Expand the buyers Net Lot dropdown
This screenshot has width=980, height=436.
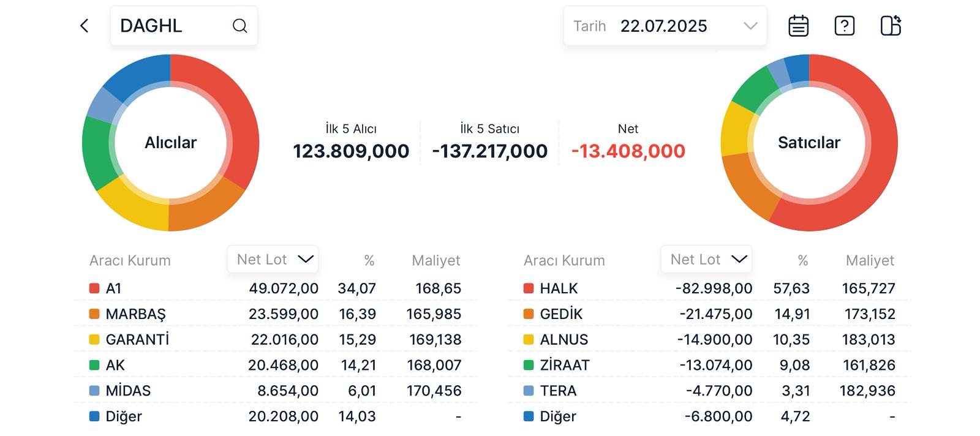(x=273, y=260)
